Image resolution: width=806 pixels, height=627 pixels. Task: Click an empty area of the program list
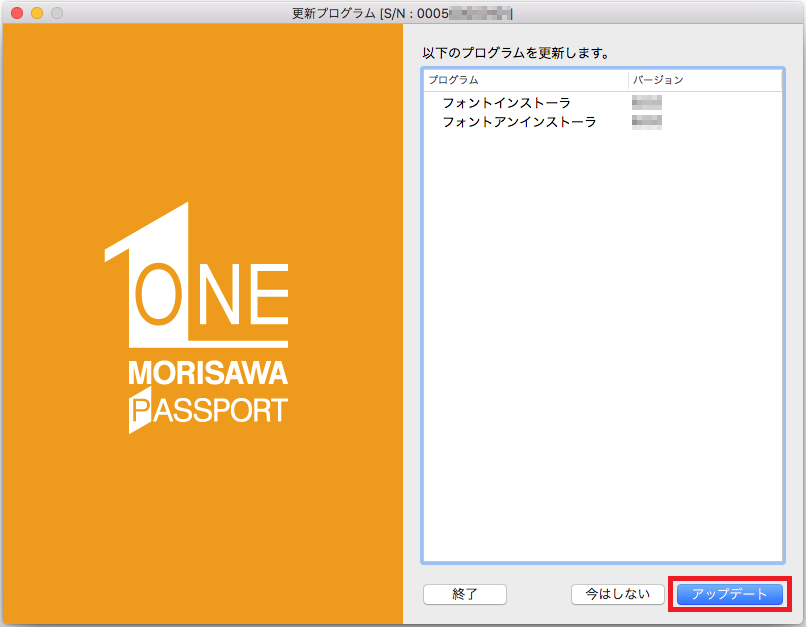(600, 350)
